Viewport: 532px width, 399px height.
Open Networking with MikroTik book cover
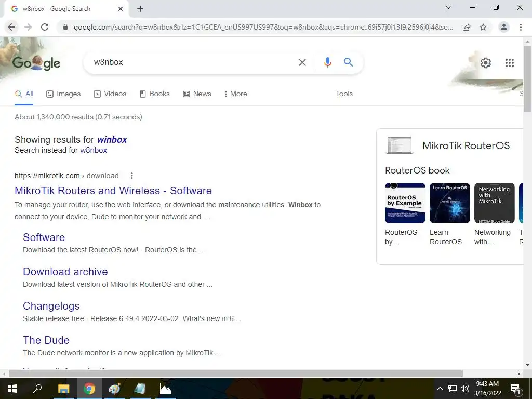tap(495, 203)
